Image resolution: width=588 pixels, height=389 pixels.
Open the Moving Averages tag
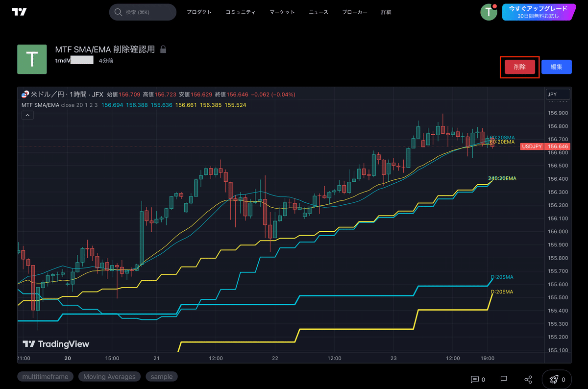tap(109, 377)
